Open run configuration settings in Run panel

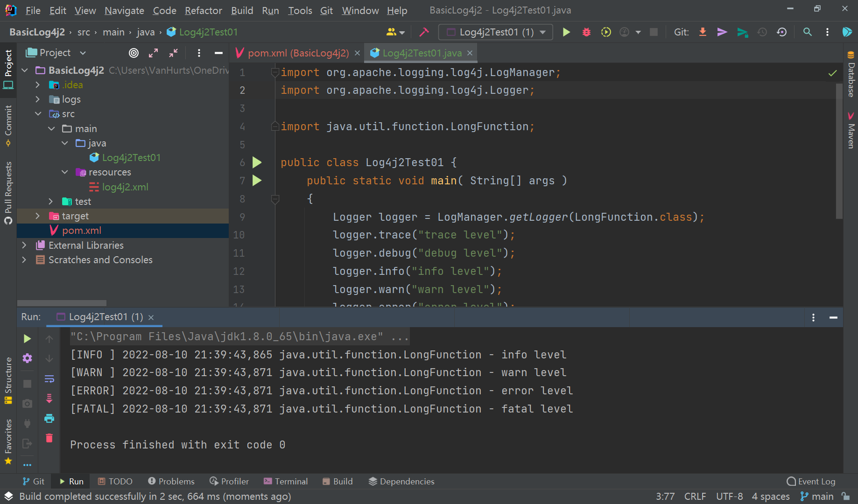pos(27,358)
